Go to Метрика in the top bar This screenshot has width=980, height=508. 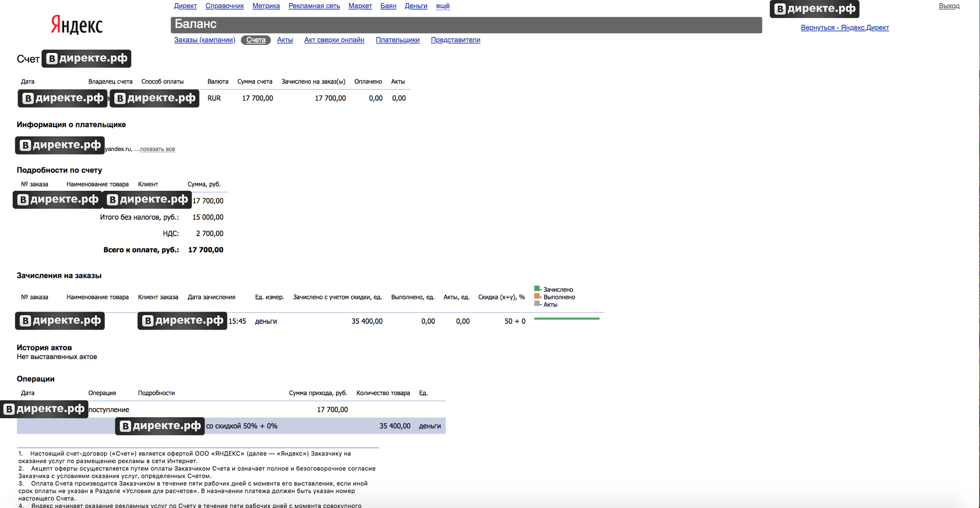point(266,6)
